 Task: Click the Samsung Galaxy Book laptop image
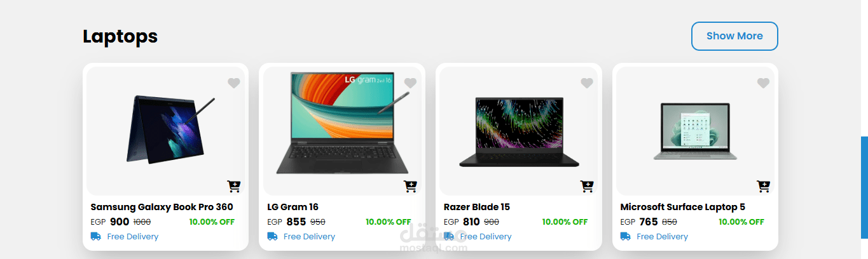point(168,128)
